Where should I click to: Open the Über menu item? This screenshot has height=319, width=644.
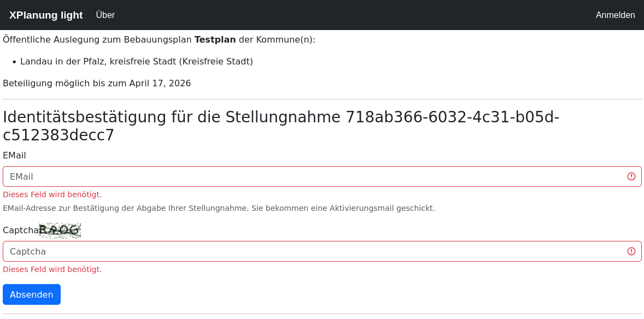tap(105, 15)
